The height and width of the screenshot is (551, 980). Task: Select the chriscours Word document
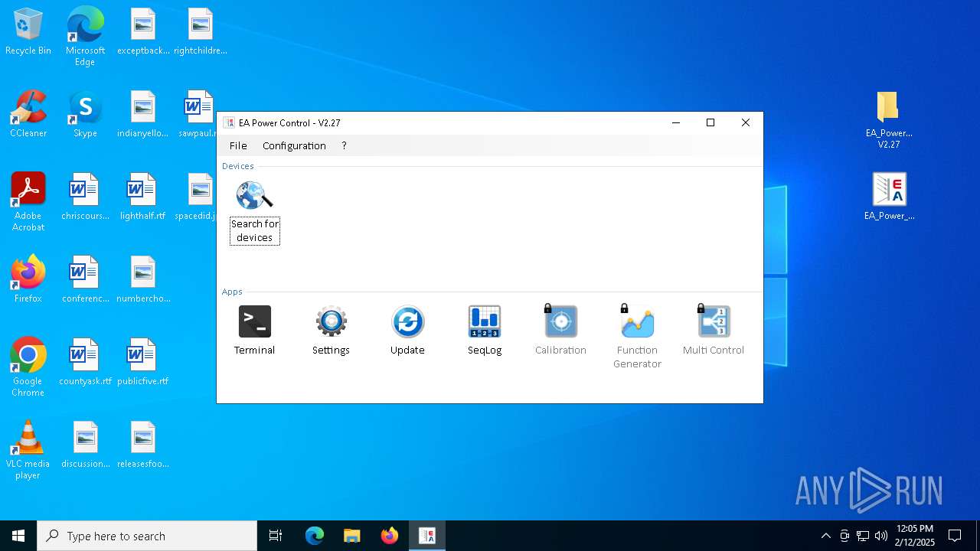85,197
